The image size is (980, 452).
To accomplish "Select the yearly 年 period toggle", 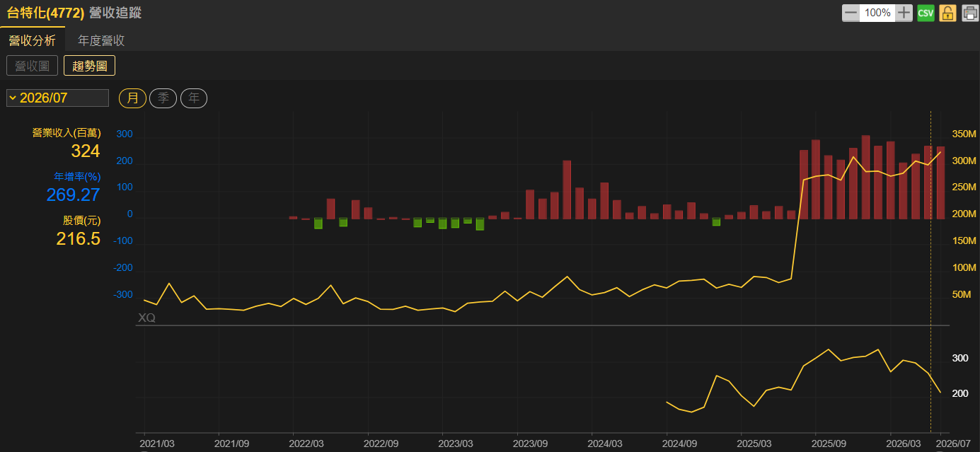I will pyautogui.click(x=194, y=98).
